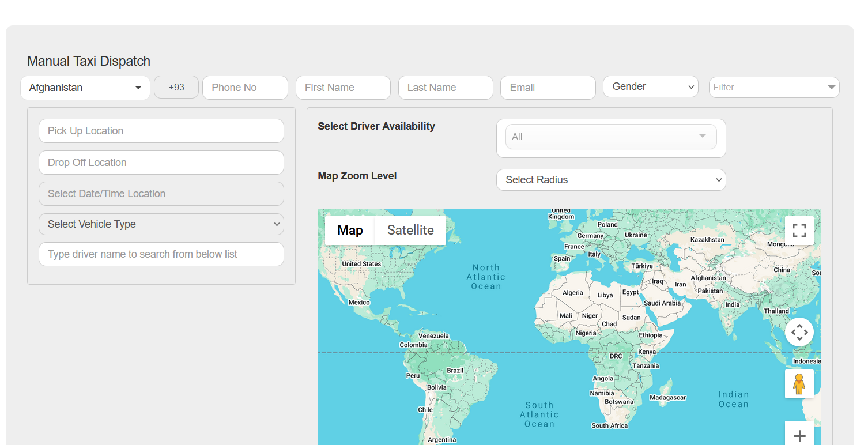Image resolution: width=868 pixels, height=445 pixels.
Task: Click into the Last Name field
Action: pos(446,88)
